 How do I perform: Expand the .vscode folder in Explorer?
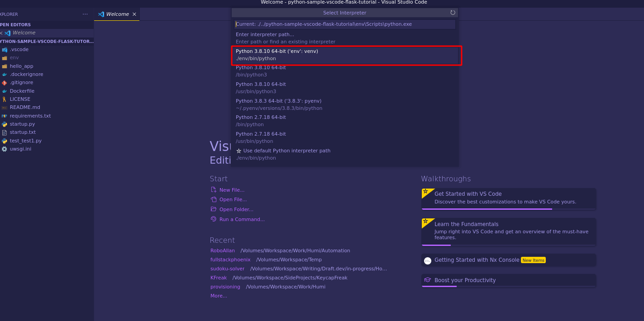point(19,49)
